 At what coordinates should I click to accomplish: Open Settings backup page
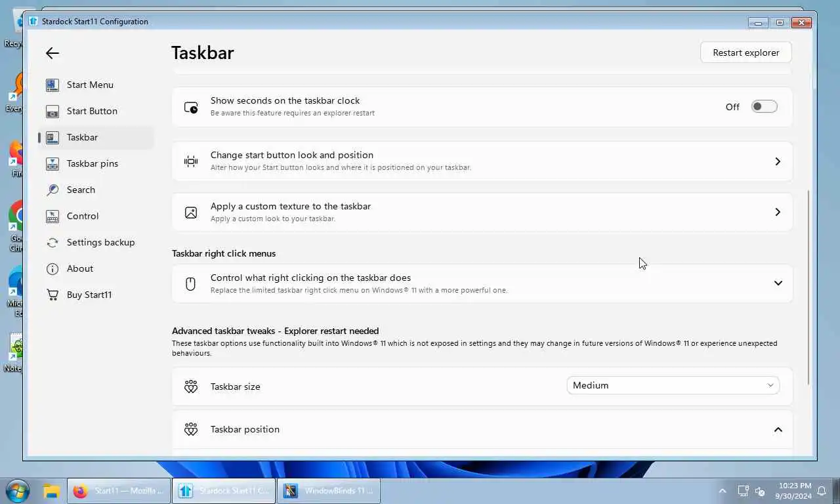[95, 242]
